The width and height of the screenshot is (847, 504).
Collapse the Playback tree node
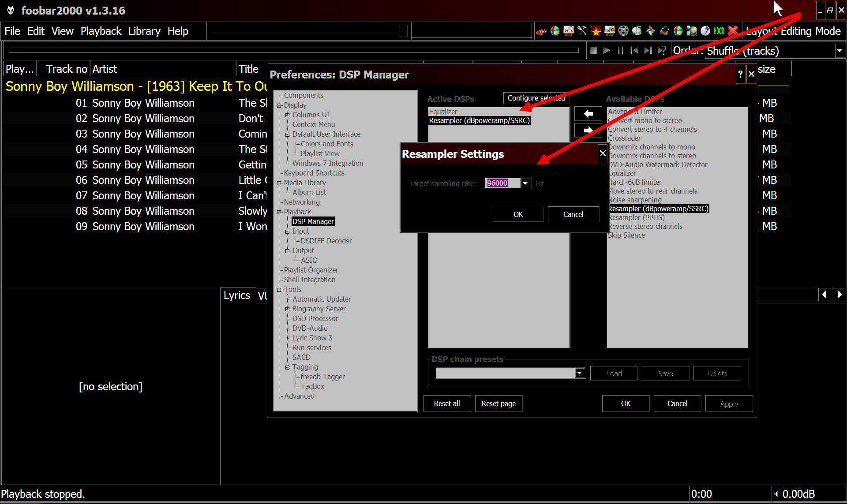pos(279,212)
